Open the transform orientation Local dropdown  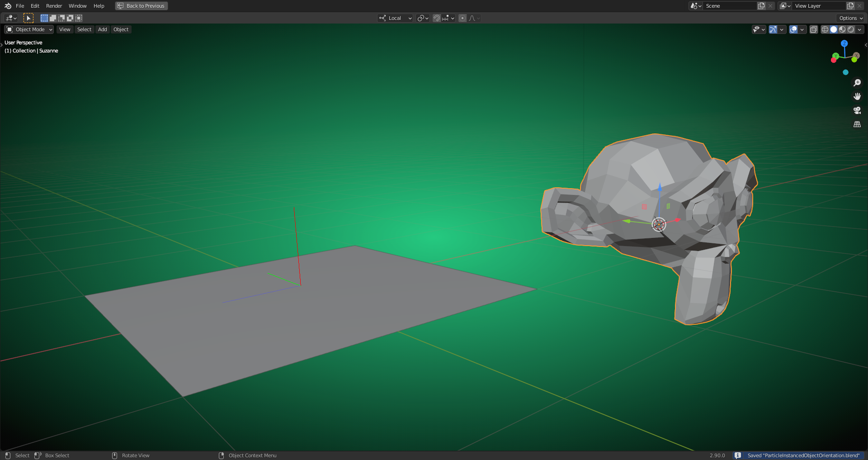(395, 18)
